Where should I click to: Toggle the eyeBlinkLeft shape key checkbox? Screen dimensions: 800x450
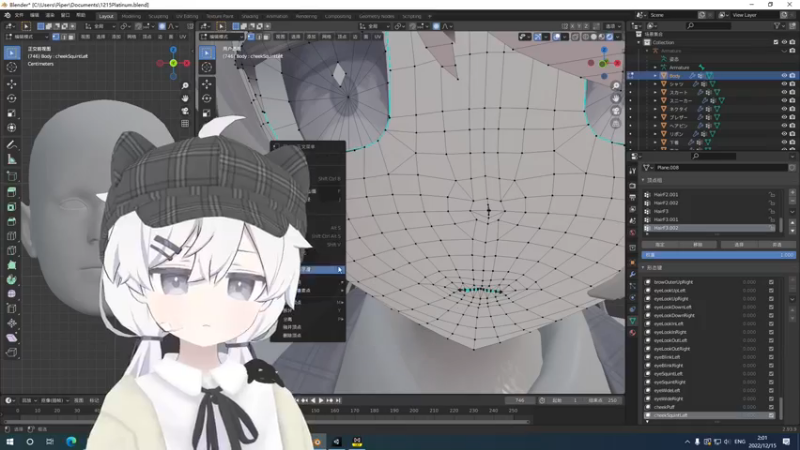771,357
